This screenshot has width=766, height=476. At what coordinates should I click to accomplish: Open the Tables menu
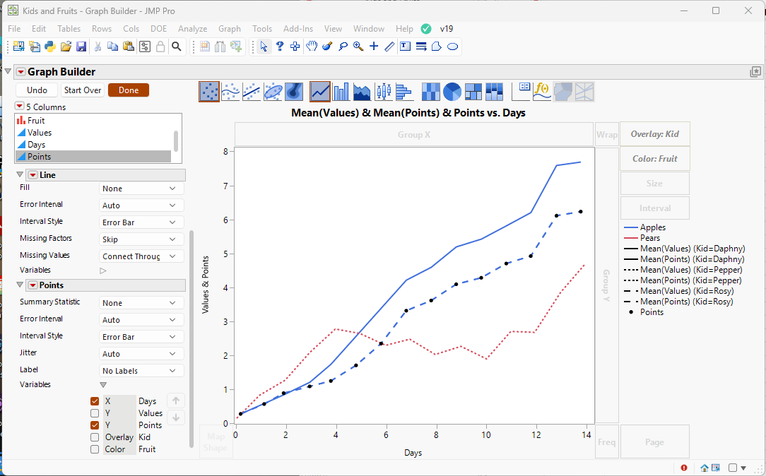[69, 29]
